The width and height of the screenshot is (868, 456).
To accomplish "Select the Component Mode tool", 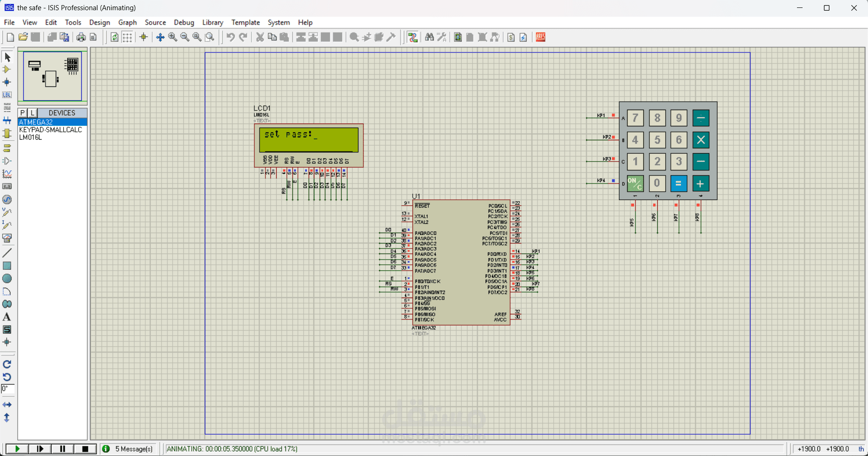I will coord(7,70).
